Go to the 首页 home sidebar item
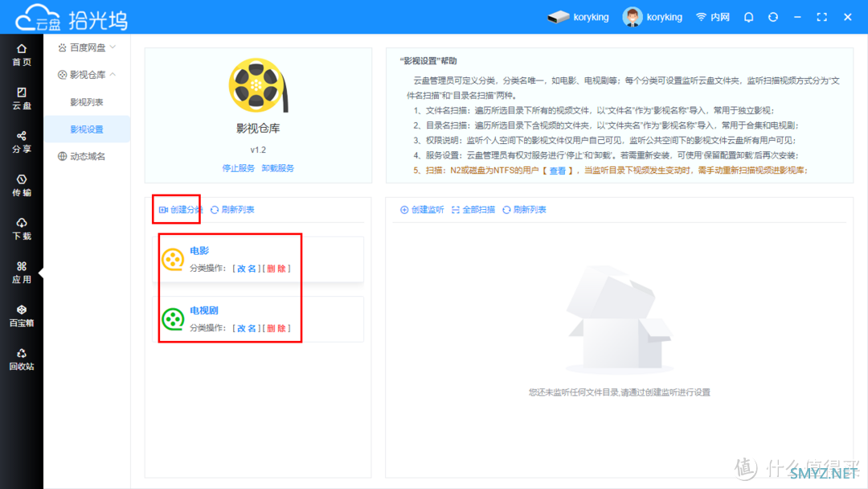The image size is (868, 489). coord(22,55)
